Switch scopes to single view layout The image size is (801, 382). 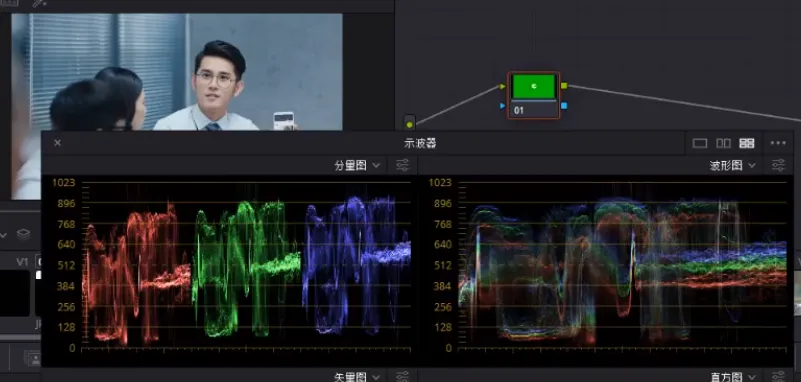699,144
